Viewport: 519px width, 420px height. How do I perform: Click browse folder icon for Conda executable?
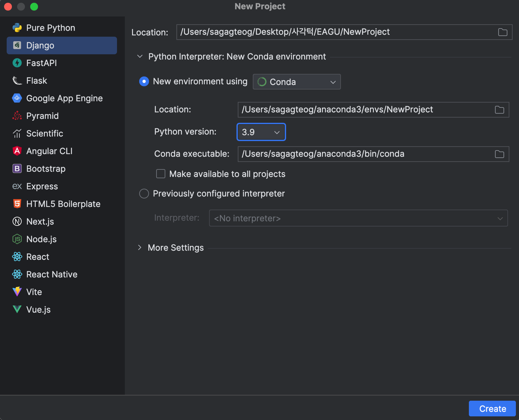point(499,154)
